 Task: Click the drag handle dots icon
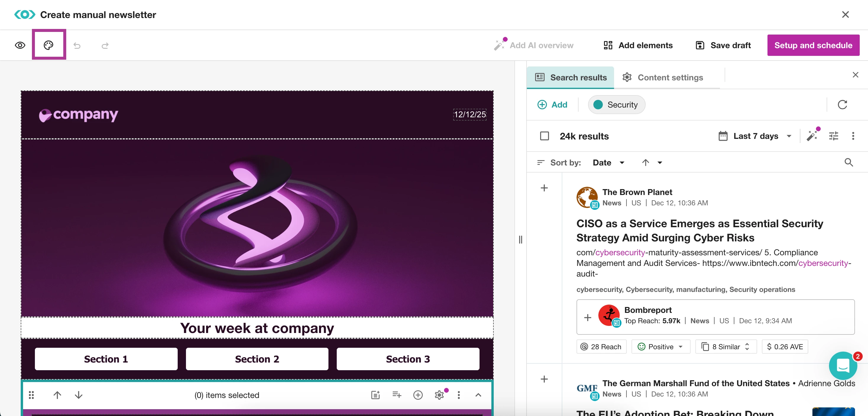tap(31, 395)
